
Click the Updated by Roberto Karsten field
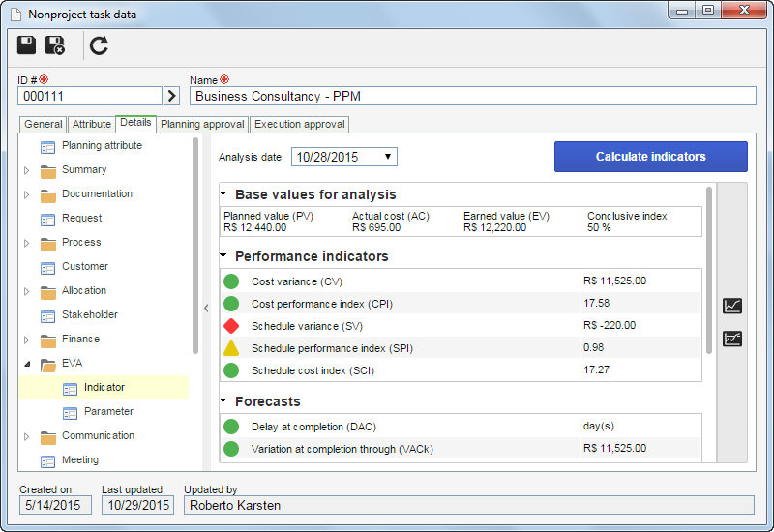(469, 505)
